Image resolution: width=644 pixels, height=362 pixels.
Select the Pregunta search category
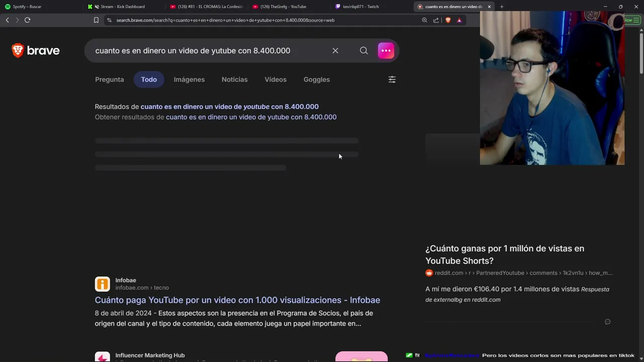(x=109, y=79)
